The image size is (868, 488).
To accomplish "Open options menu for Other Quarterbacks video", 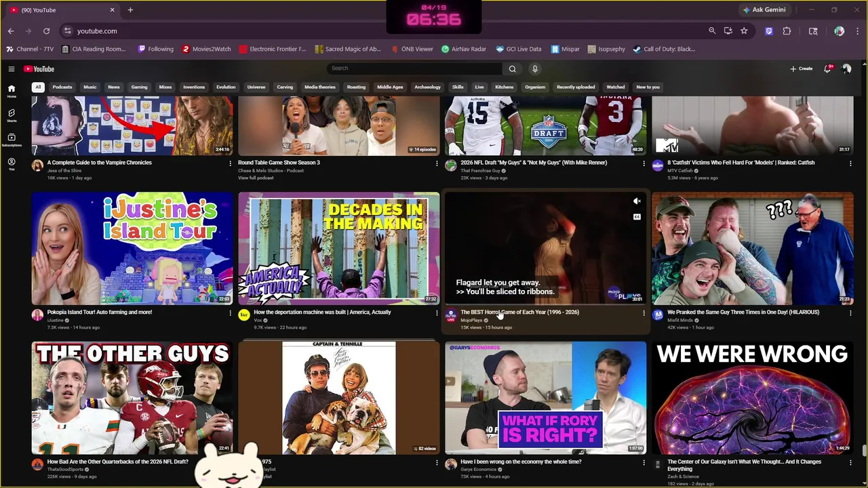I will [x=230, y=463].
